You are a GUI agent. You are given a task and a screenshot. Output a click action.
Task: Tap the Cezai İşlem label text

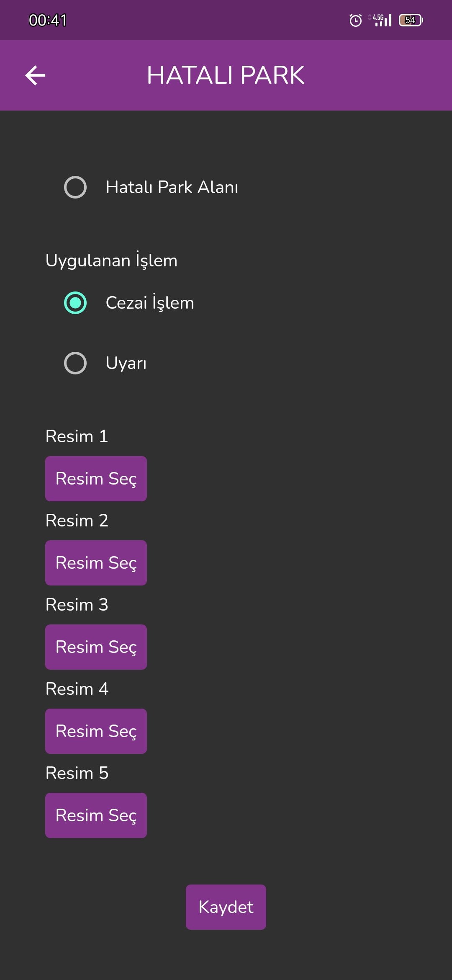point(150,302)
